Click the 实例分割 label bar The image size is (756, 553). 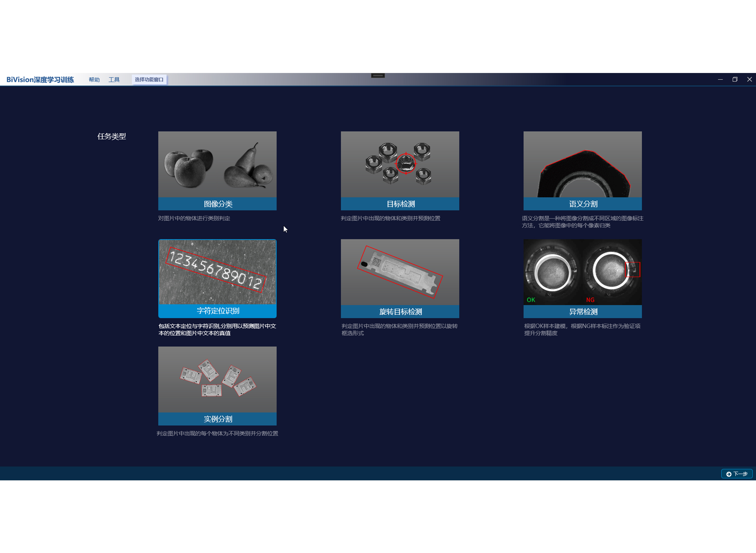point(217,419)
